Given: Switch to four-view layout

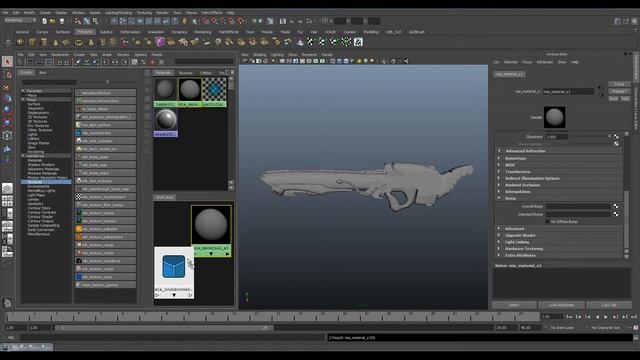Looking at the screenshot, I should pyautogui.click(x=7, y=201).
